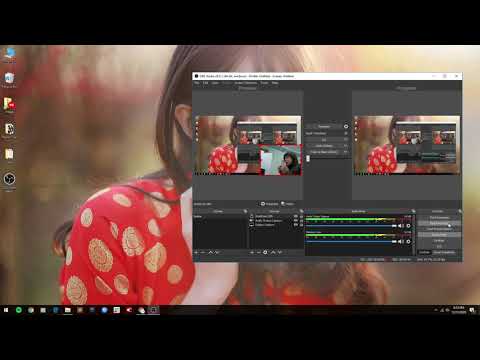Pop out the Audio Mixer dock
The height and width of the screenshot is (360, 480).
tap(413, 211)
